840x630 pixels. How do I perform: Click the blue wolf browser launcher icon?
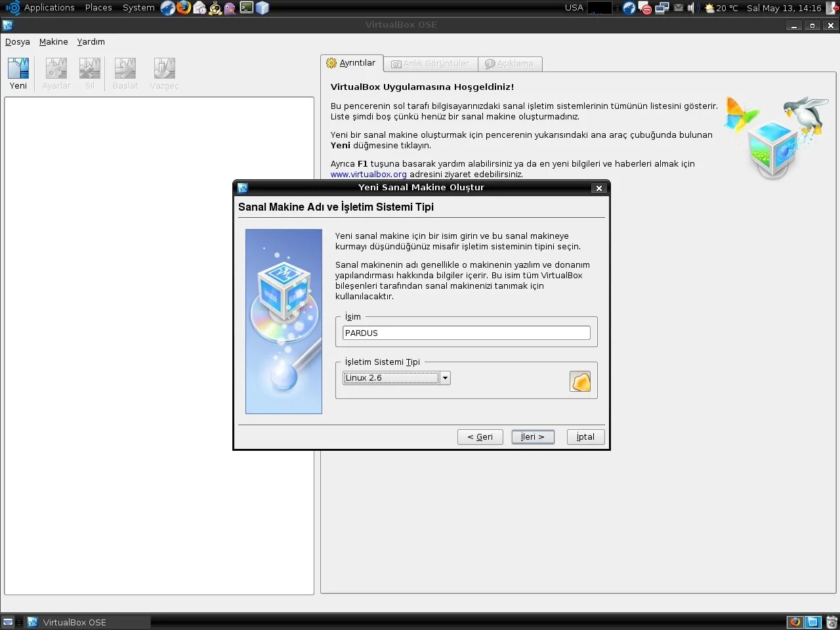(x=168, y=8)
